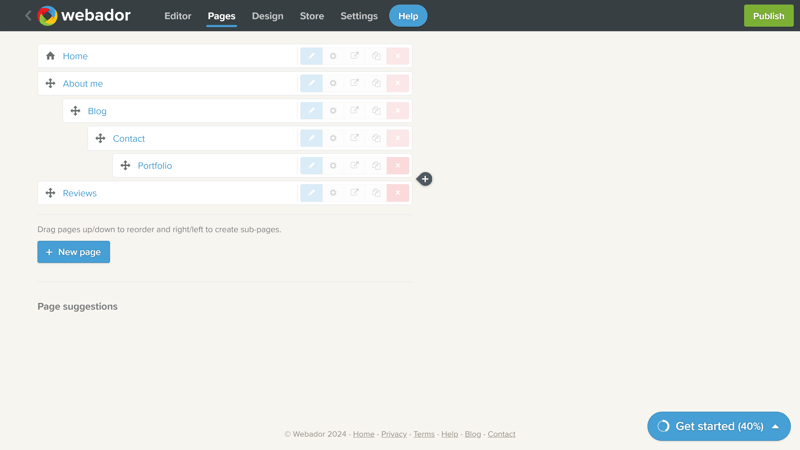Click the move handle for About me
The width and height of the screenshot is (800, 450).
click(x=50, y=83)
